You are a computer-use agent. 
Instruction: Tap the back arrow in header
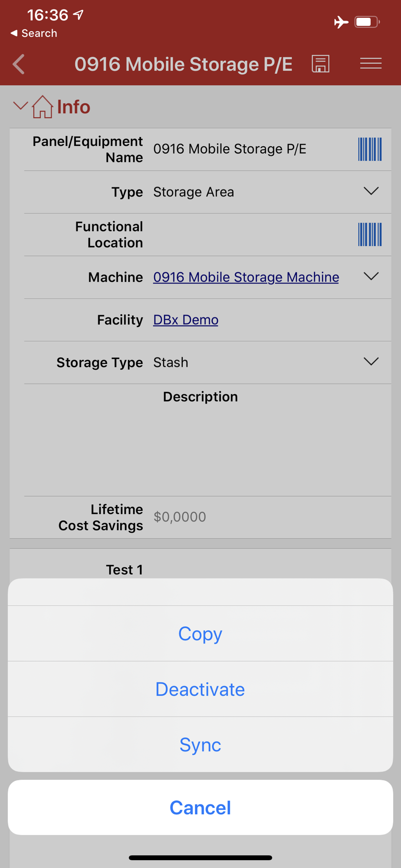(19, 65)
